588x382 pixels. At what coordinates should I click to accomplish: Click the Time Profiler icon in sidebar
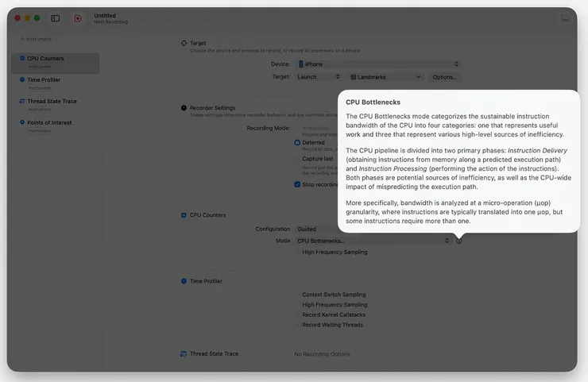click(x=22, y=79)
